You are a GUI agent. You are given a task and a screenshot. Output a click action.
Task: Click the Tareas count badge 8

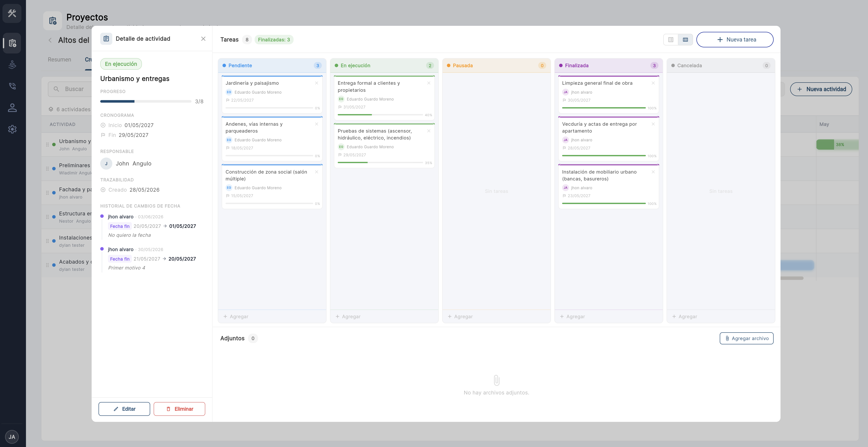point(247,40)
